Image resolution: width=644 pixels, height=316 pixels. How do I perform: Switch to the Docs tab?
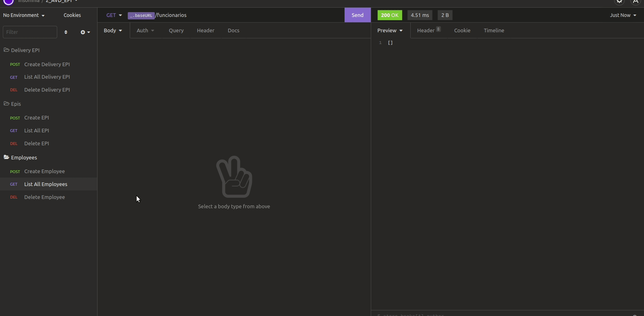tap(233, 31)
